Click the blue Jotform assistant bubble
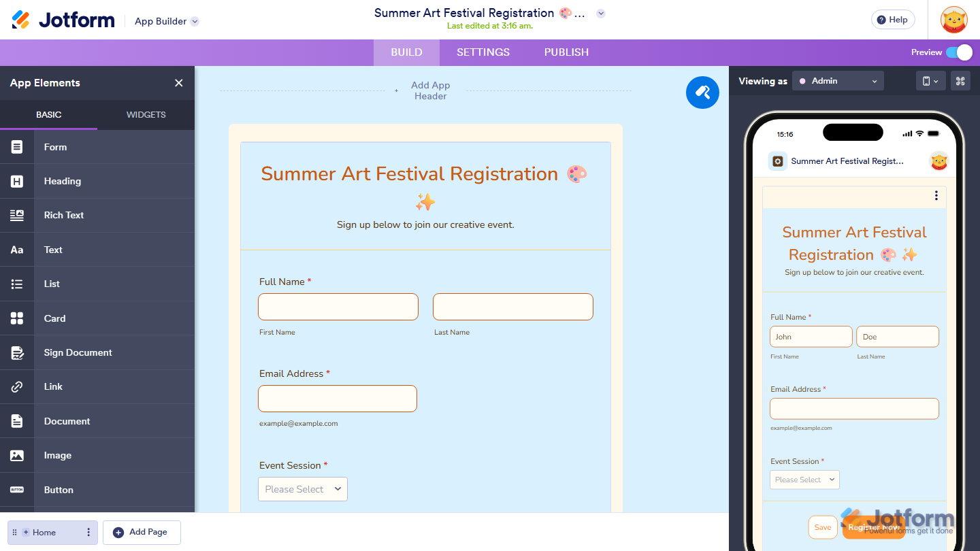Image resolution: width=980 pixels, height=551 pixels. [702, 93]
